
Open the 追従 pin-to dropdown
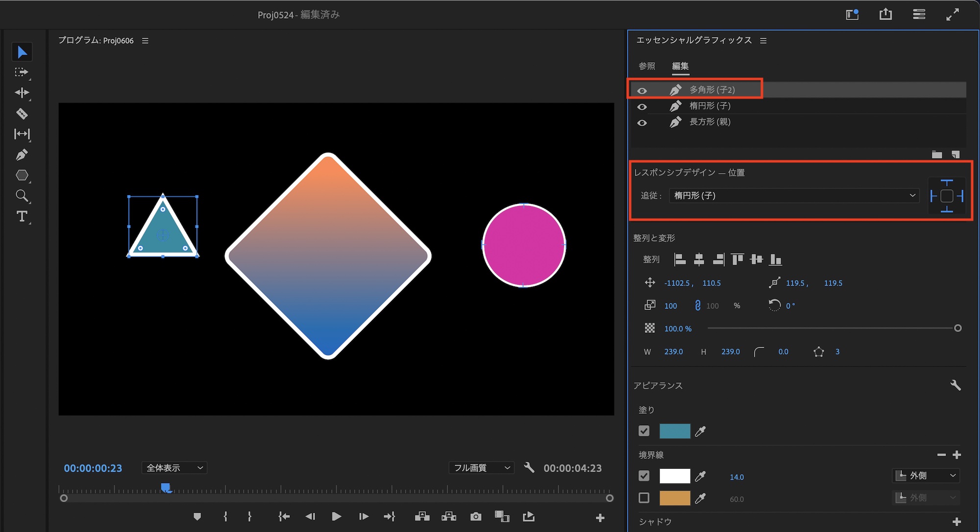point(794,196)
